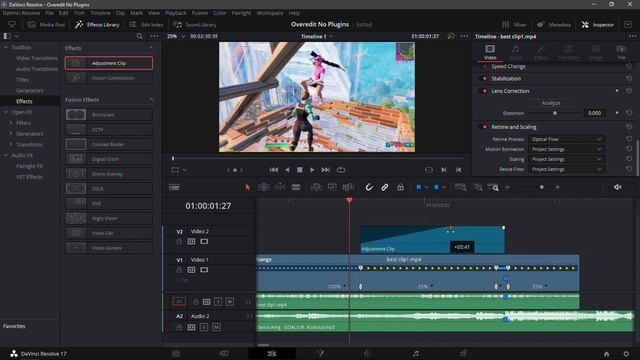Image resolution: width=640 pixels, height=360 pixels.
Task: Jump to last frame in viewer
Action: click(325, 170)
